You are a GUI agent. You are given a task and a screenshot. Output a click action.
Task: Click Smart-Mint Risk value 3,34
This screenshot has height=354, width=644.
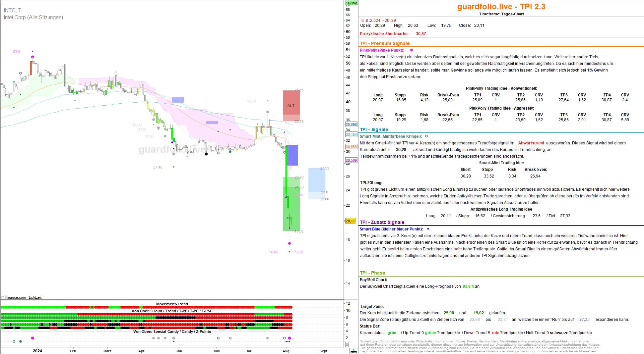[x=512, y=176]
